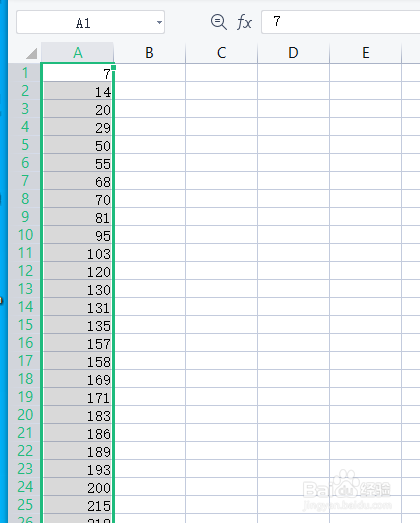This screenshot has height=523, width=420.
Task: Select row 11 header
Action: (x=25, y=253)
